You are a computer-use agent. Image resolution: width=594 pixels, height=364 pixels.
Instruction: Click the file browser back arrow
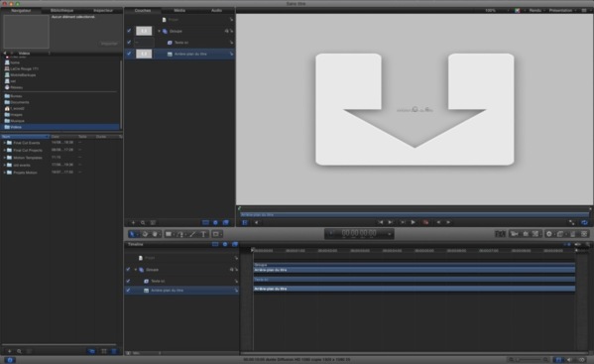5,54
